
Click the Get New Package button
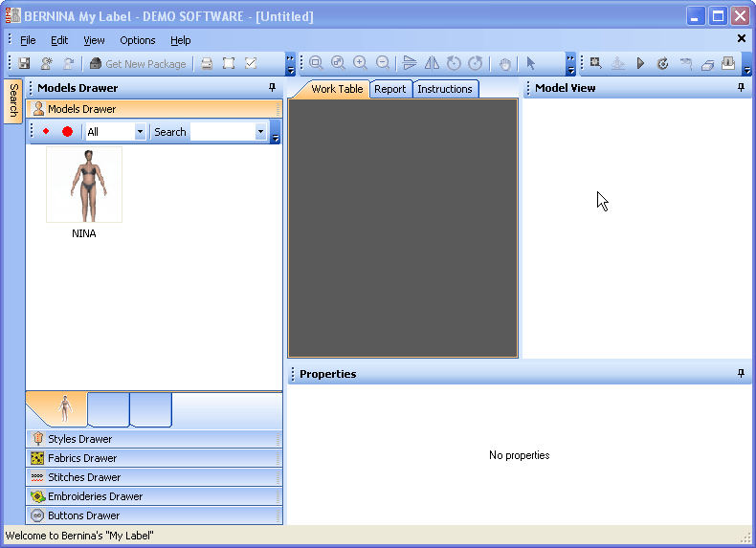(x=138, y=64)
